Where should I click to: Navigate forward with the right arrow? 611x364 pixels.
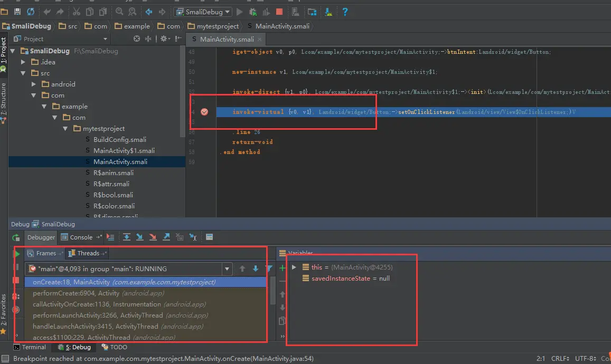[x=162, y=12]
